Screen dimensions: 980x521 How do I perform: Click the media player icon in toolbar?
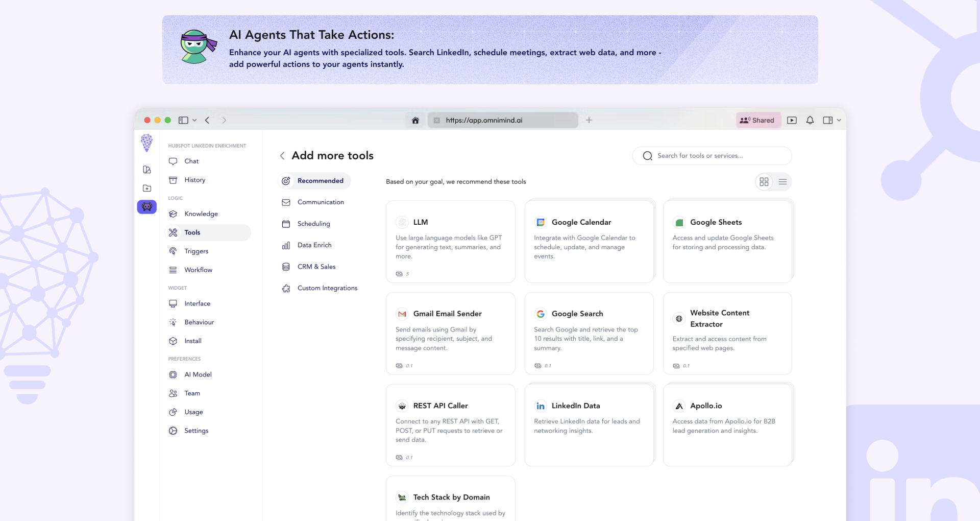click(x=792, y=121)
